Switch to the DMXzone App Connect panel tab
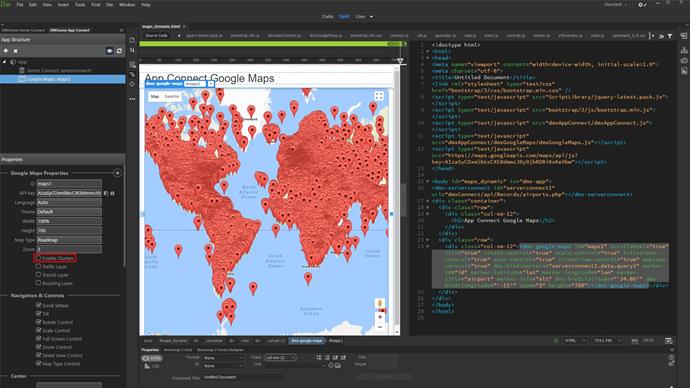This screenshot has width=690, height=388. [x=70, y=30]
